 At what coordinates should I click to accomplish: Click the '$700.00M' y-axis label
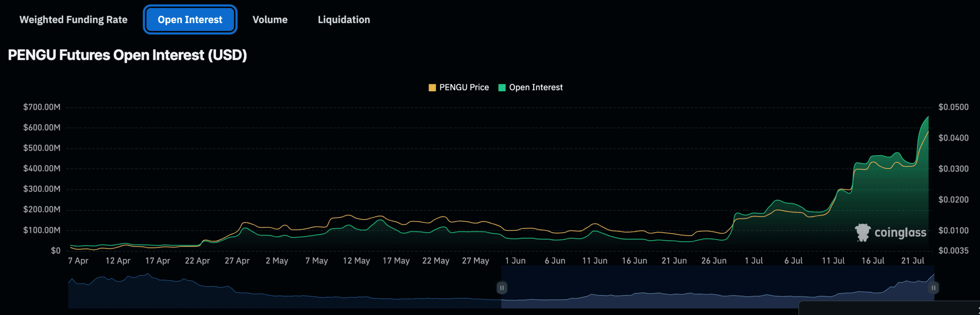pyautogui.click(x=42, y=107)
